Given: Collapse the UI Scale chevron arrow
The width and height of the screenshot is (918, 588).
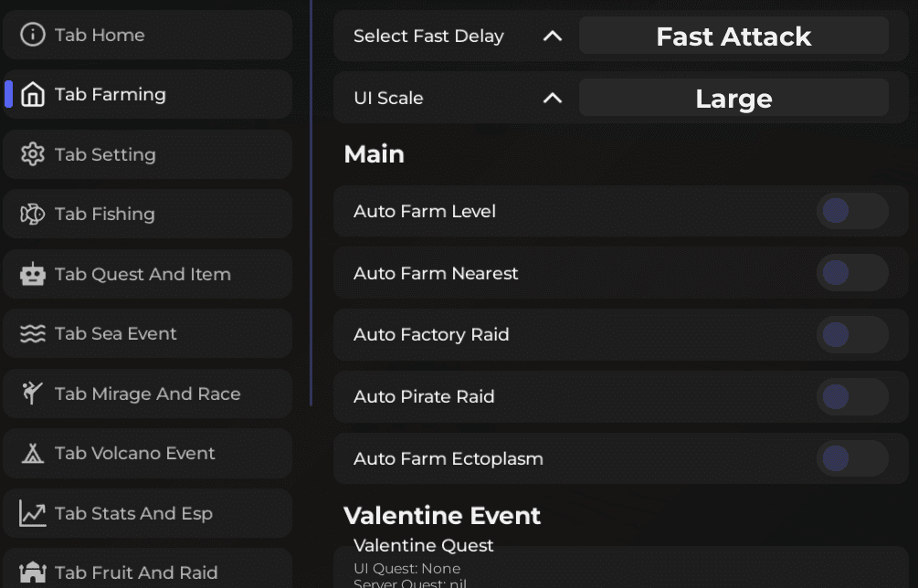Looking at the screenshot, I should pos(552,98).
